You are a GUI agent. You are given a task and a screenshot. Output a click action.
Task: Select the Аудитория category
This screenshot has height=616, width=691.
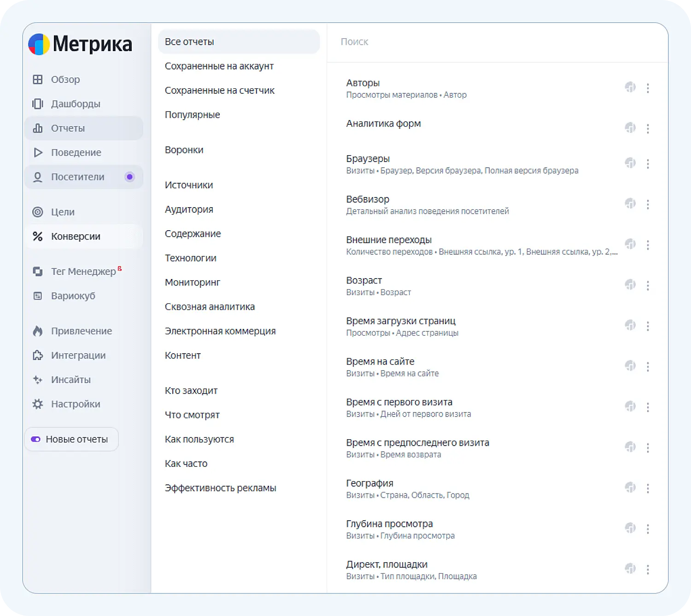pyautogui.click(x=189, y=209)
